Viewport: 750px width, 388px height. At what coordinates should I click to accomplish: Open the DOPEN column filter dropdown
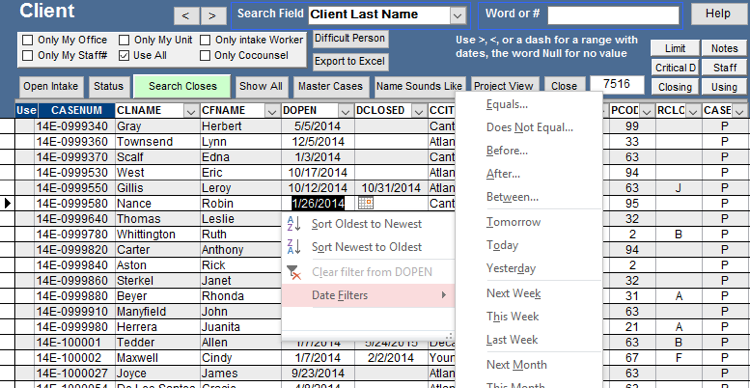[345, 111]
